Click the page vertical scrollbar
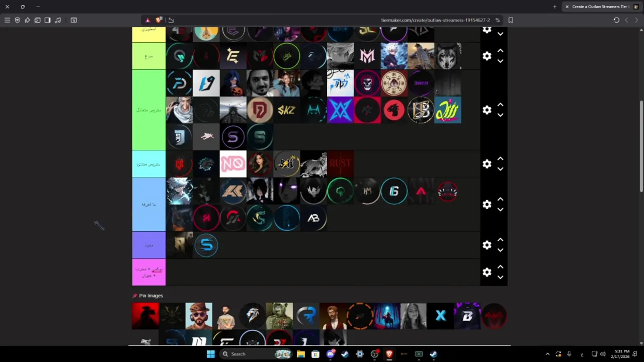Viewport: 644px width, 362px height. point(641,146)
